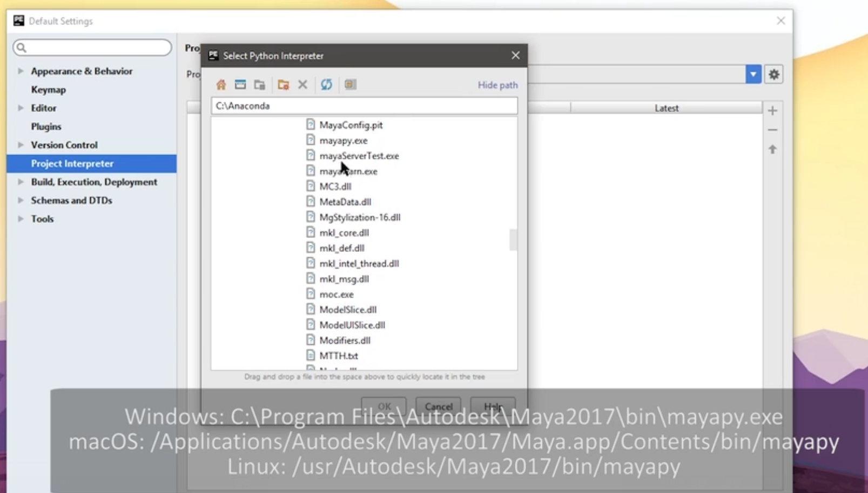Click the Latest column header

[667, 108]
